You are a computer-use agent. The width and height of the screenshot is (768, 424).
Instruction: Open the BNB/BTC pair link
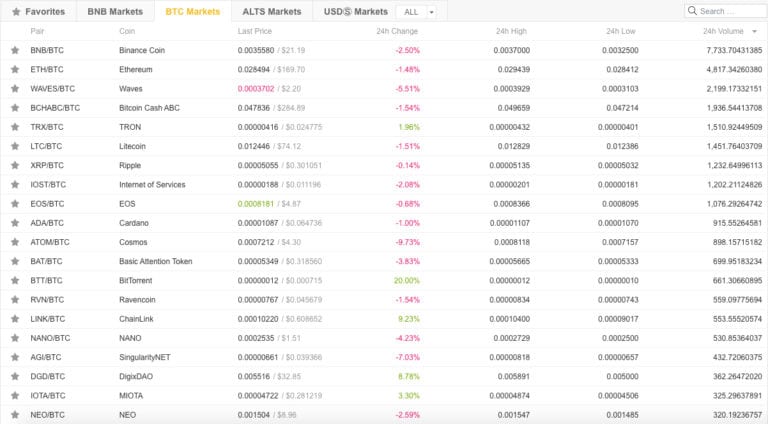[47, 50]
